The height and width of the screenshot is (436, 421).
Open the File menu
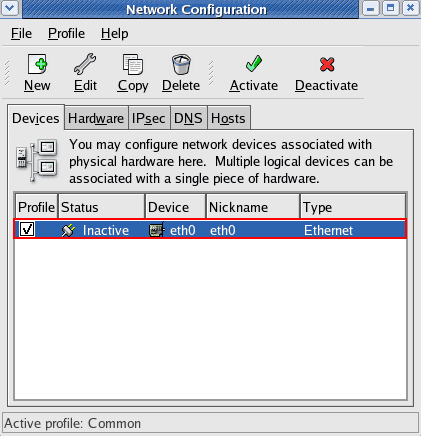tap(21, 34)
